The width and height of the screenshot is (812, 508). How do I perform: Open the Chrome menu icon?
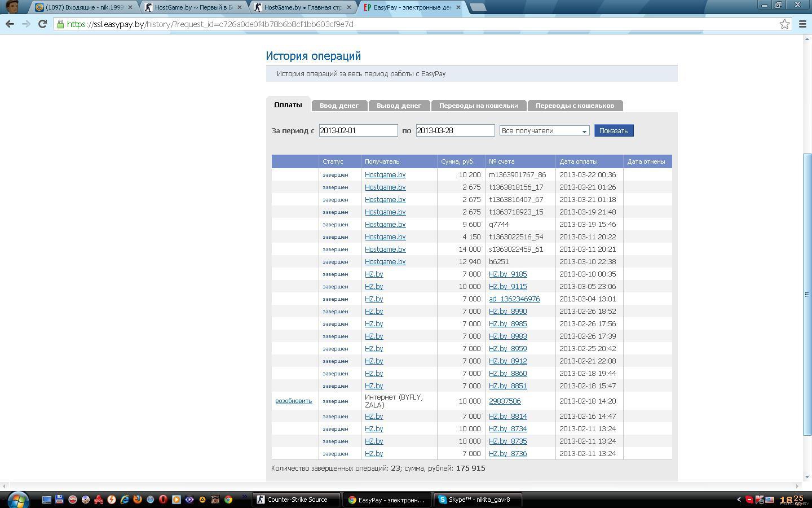pos(802,24)
